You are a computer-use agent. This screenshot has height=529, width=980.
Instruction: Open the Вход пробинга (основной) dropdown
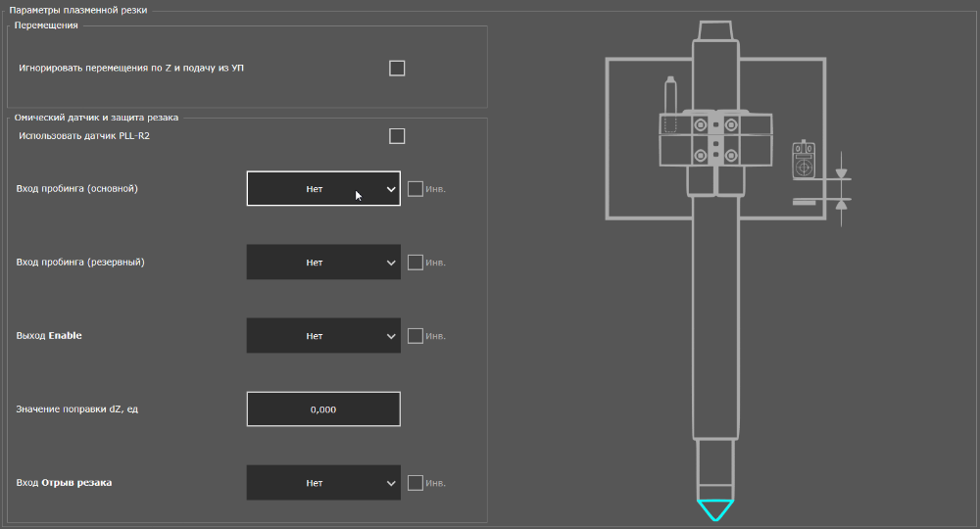click(323, 189)
